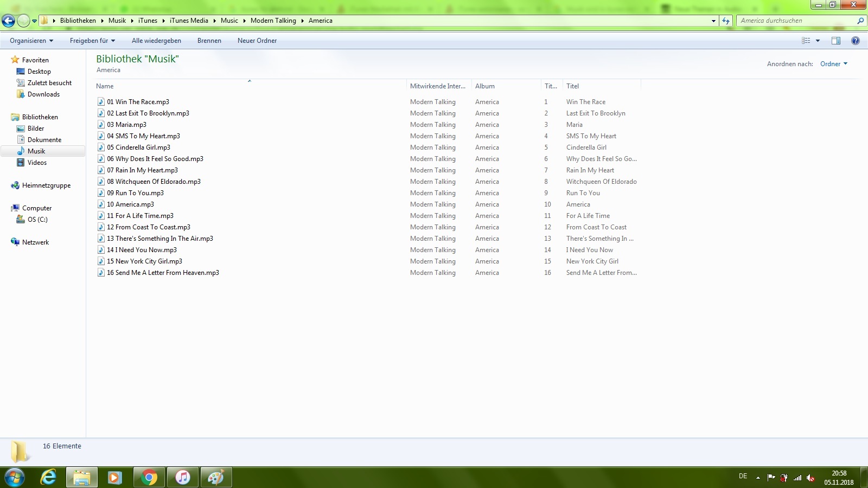Open Windows Media Player from the taskbar
The image size is (868, 488).
coord(114,478)
